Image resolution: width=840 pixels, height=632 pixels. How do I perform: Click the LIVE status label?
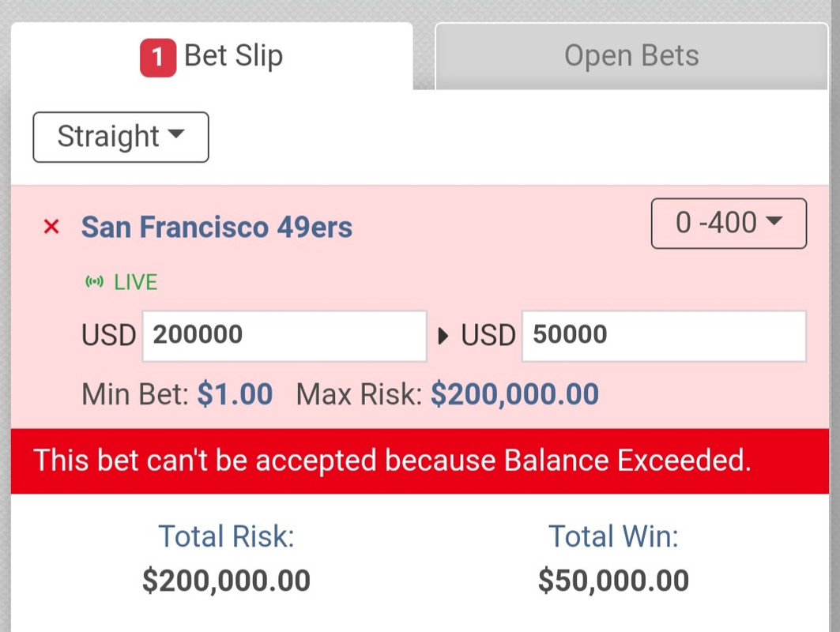click(136, 282)
